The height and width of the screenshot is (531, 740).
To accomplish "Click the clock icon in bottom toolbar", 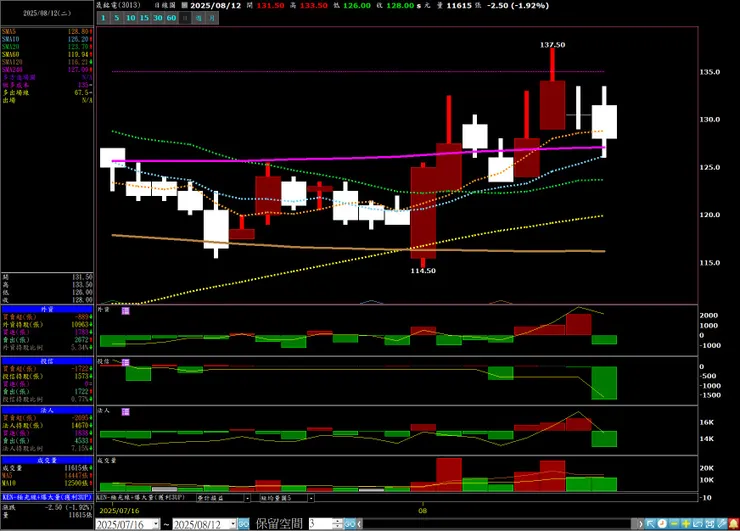I will point(662,524).
